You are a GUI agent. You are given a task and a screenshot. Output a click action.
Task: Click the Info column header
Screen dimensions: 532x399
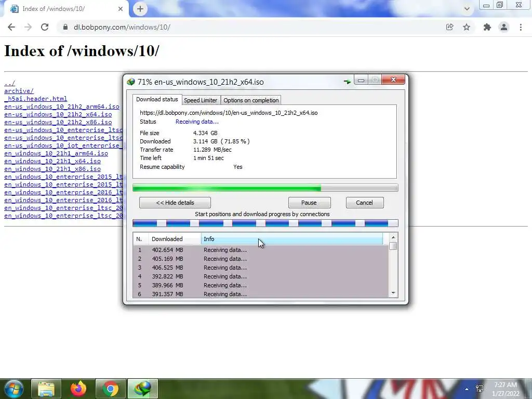(x=292, y=239)
